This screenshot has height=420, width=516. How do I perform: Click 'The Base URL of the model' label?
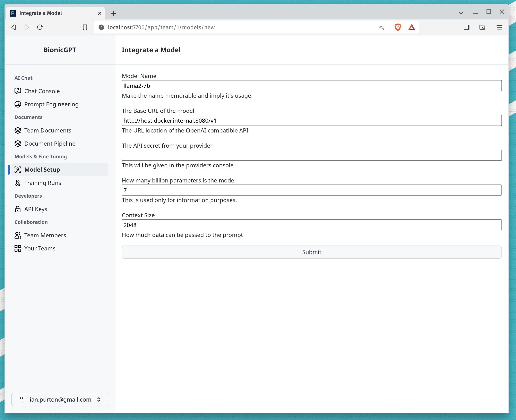158,111
